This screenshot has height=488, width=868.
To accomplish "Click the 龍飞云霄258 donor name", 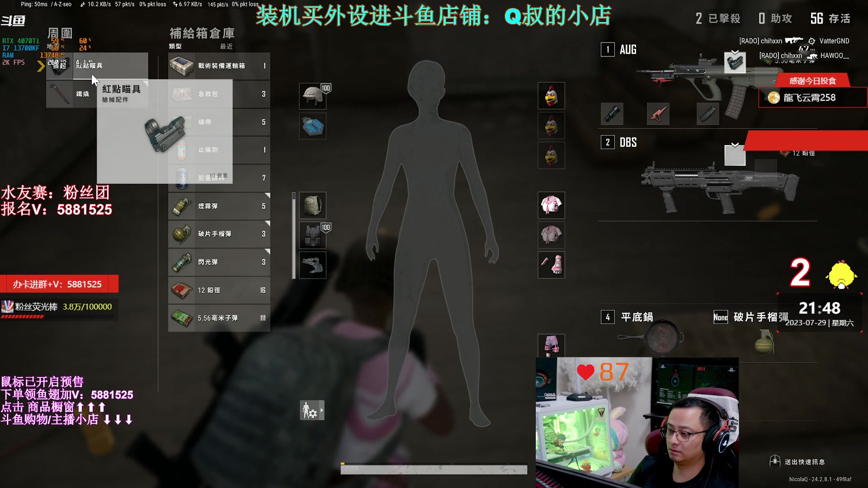I will tap(809, 98).
